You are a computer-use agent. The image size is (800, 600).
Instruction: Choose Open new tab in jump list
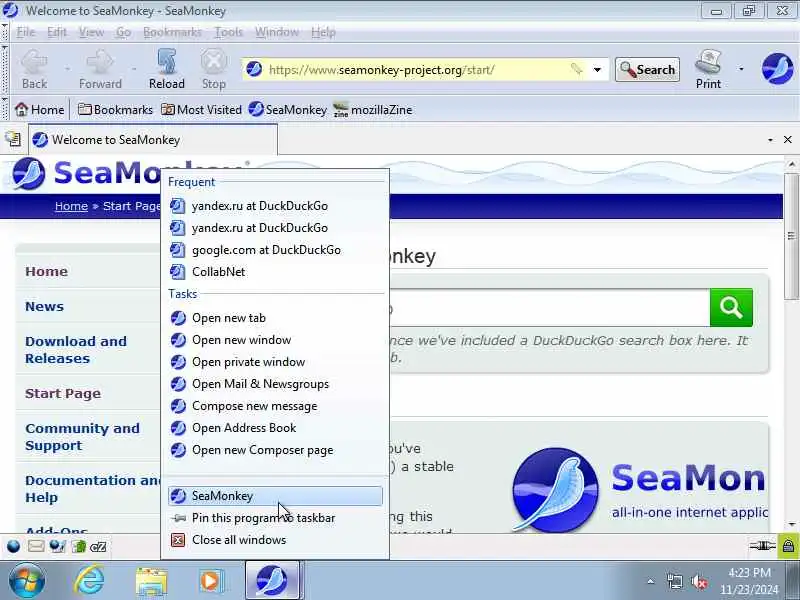[276, 318]
